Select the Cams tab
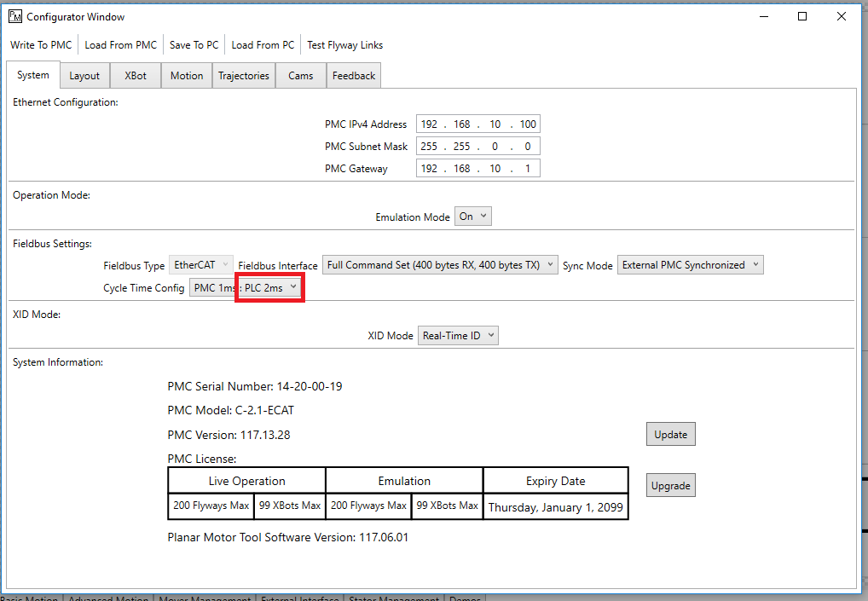The height and width of the screenshot is (601, 868). [300, 76]
